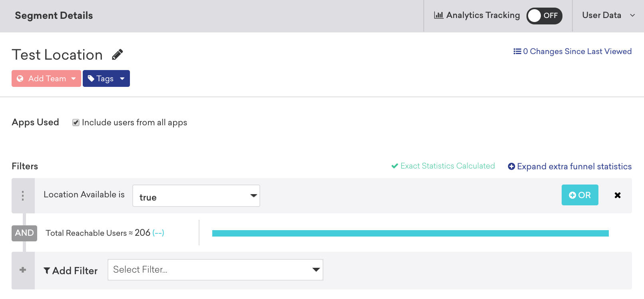Open the Add Team dropdown
The height and width of the screenshot is (299, 644).
pyautogui.click(x=46, y=78)
